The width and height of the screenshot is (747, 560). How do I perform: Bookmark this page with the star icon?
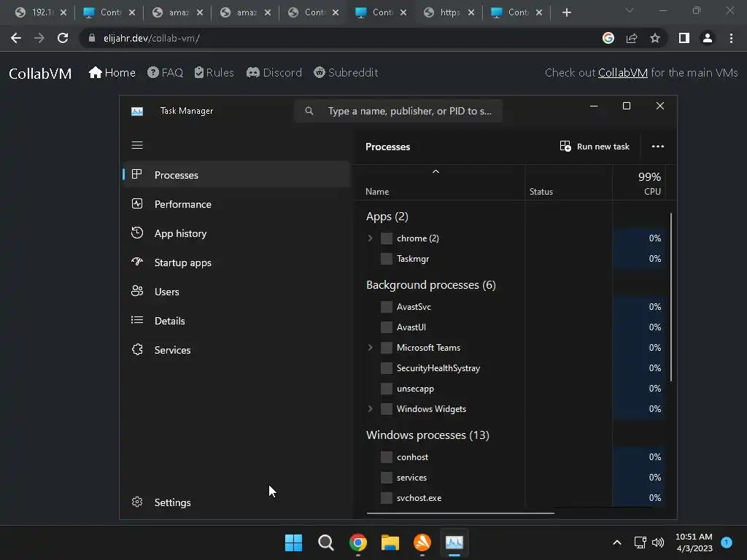click(655, 38)
